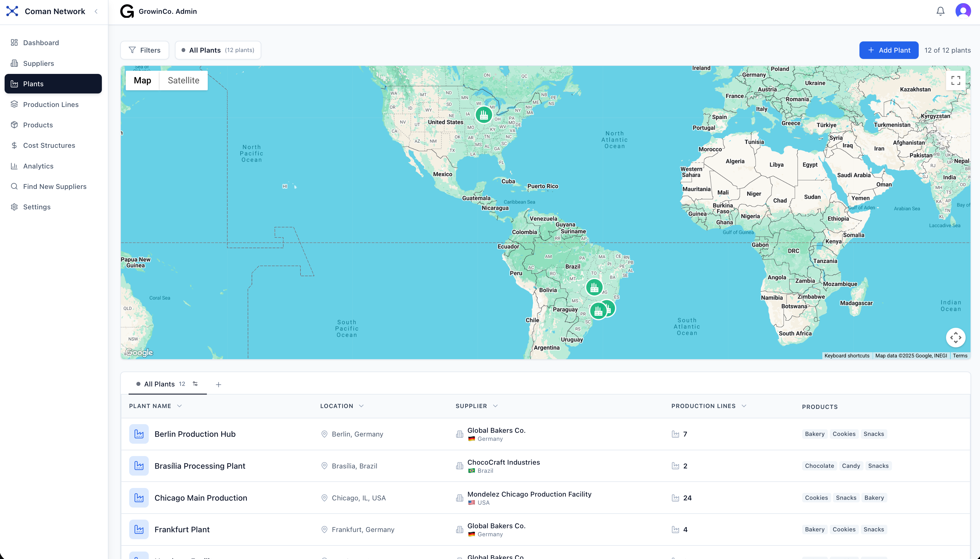The width and height of the screenshot is (980, 559).
Task: Expand the Location column dropdown
Action: (x=361, y=406)
